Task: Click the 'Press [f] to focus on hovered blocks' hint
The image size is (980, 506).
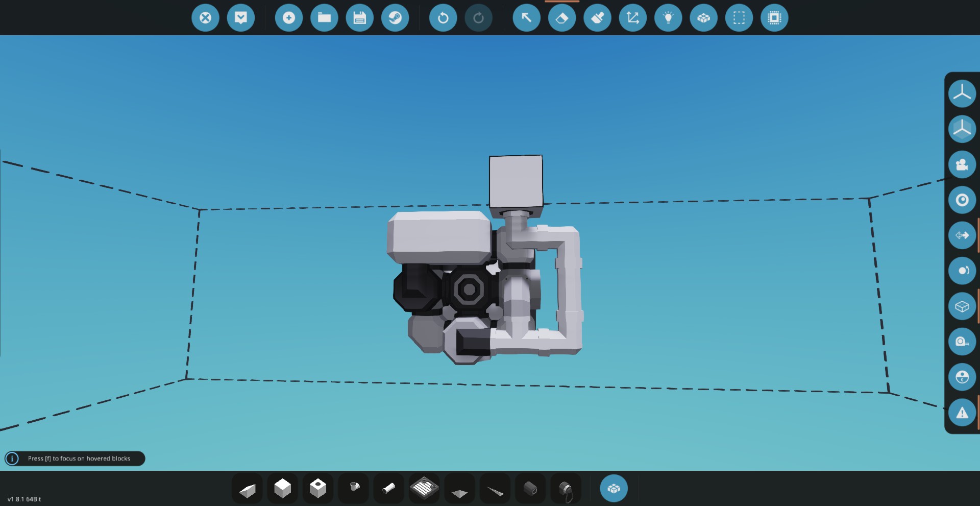Action: click(79, 459)
